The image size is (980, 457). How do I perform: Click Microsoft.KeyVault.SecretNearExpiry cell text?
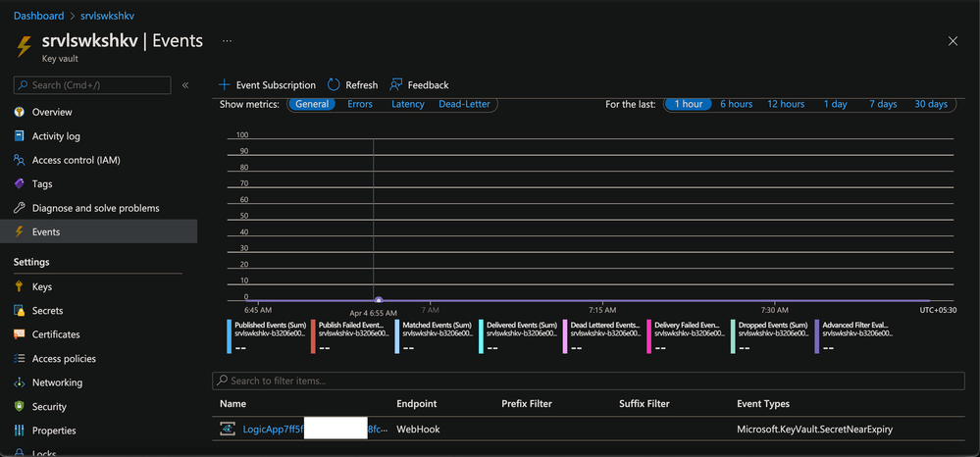tap(815, 430)
